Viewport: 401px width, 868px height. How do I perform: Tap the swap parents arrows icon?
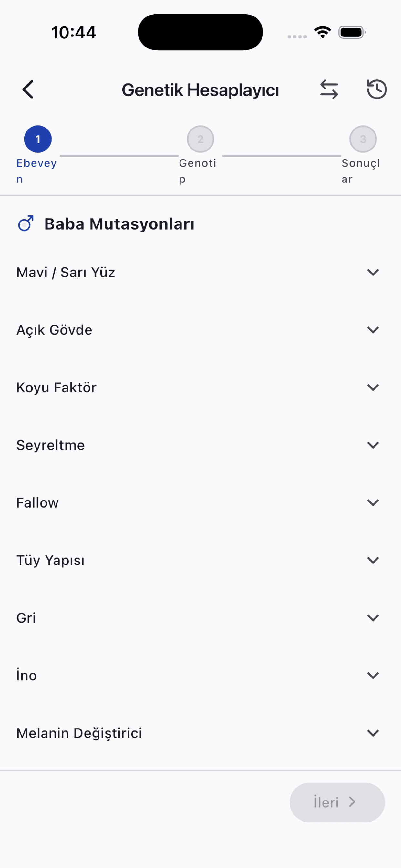pos(329,90)
